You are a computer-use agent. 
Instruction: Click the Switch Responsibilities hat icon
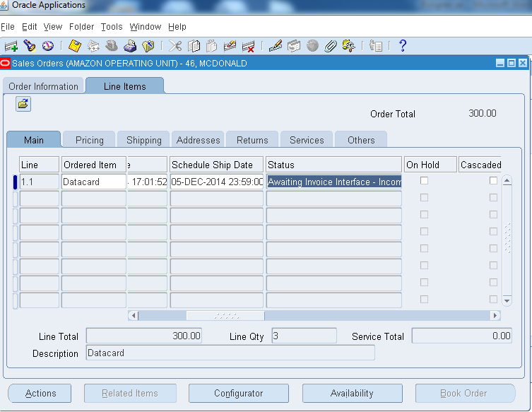tap(112, 46)
